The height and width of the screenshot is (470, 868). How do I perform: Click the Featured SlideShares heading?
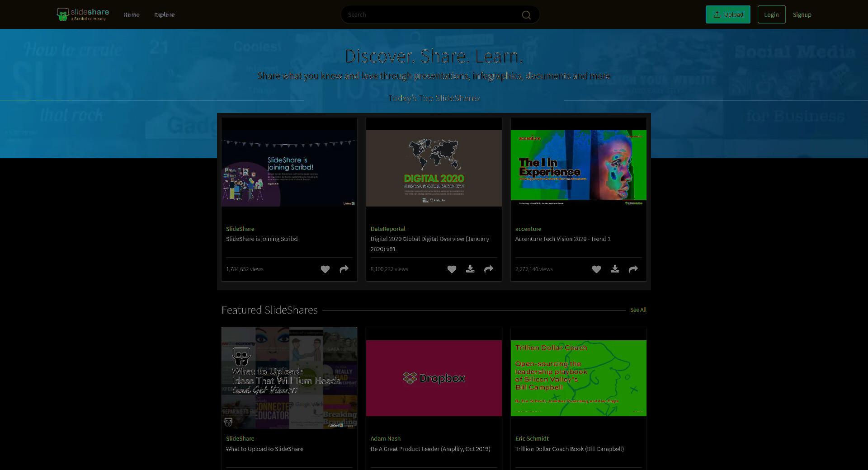pyautogui.click(x=269, y=310)
